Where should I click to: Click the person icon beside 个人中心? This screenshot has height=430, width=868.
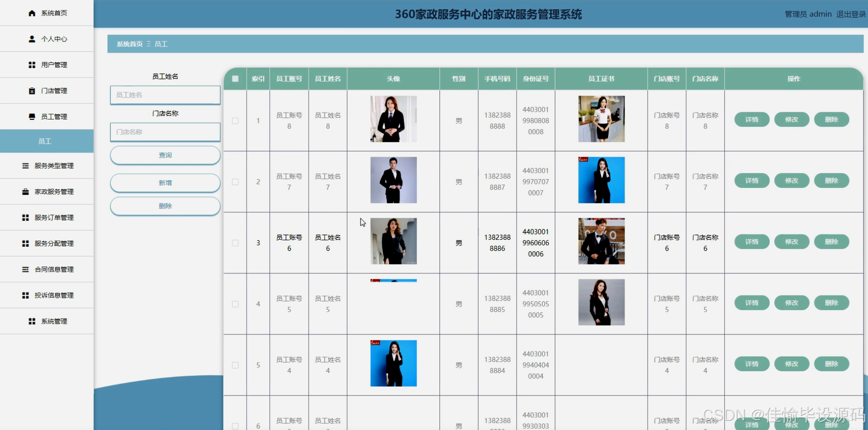click(x=32, y=39)
